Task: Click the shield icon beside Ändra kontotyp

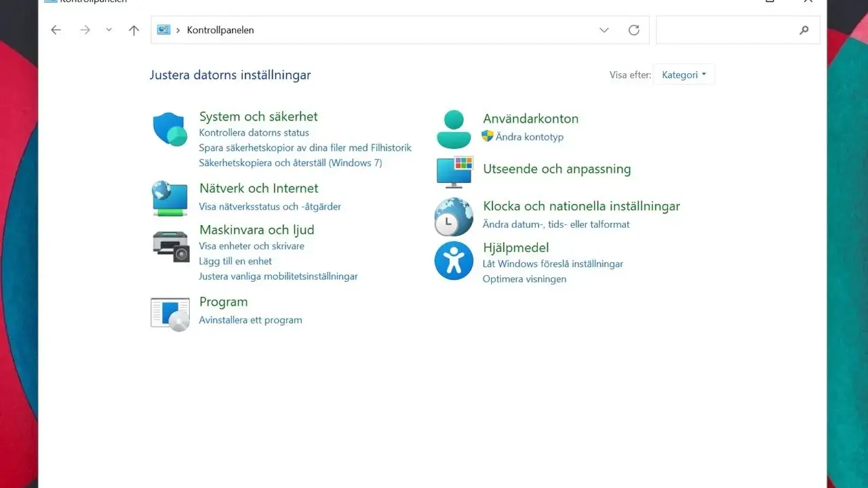Action: pos(487,136)
